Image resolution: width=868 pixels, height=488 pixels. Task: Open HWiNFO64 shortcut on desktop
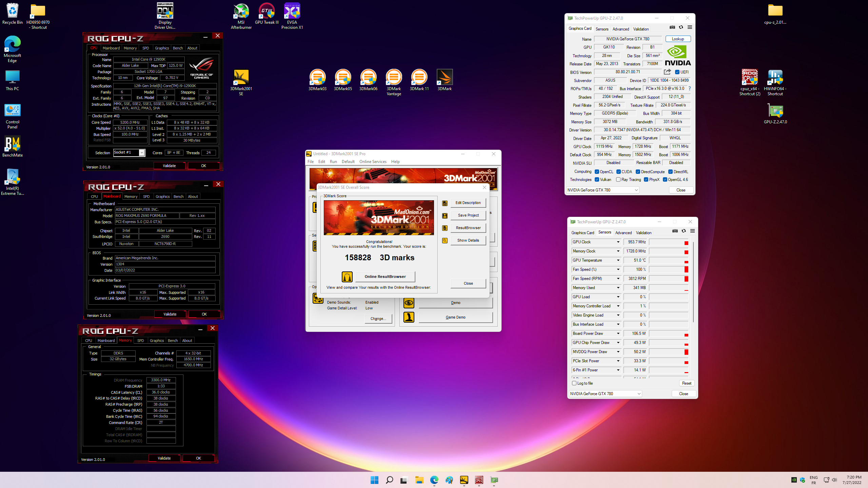(775, 83)
